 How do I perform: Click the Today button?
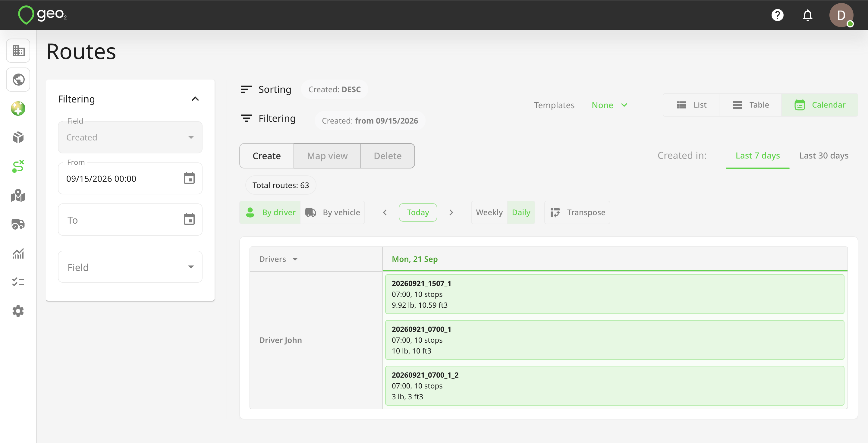click(418, 212)
